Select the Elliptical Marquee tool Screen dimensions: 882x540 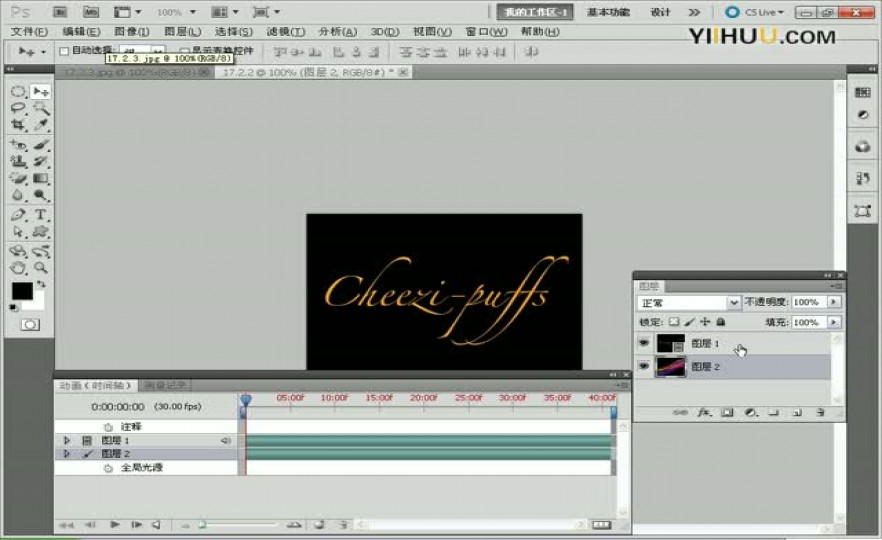[x=18, y=91]
